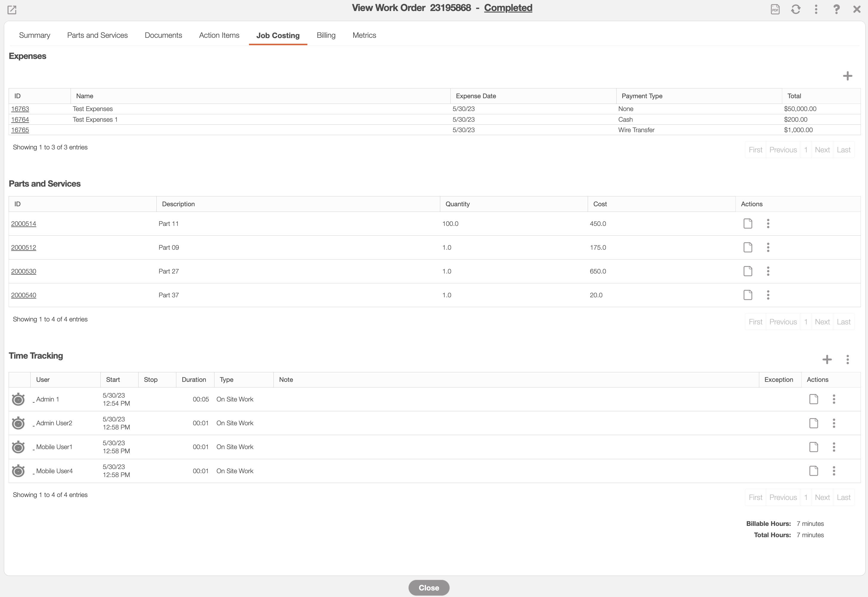Open the Metrics tab
Image resolution: width=868 pixels, height=597 pixels.
364,35
